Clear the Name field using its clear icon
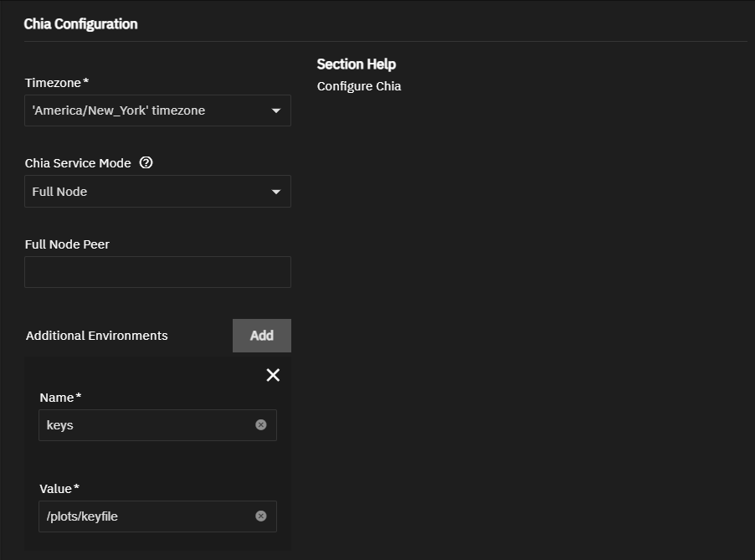Viewport: 755px width, 560px height. click(261, 425)
